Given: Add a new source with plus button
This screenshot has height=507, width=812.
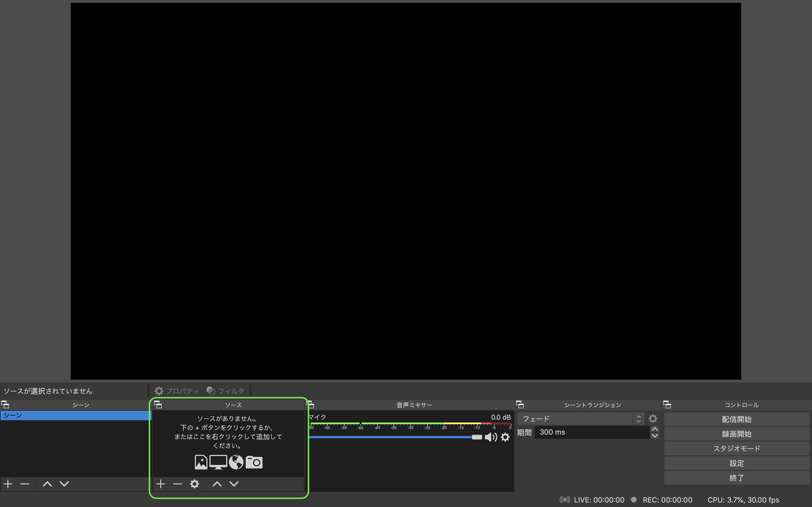Looking at the screenshot, I should [x=161, y=484].
